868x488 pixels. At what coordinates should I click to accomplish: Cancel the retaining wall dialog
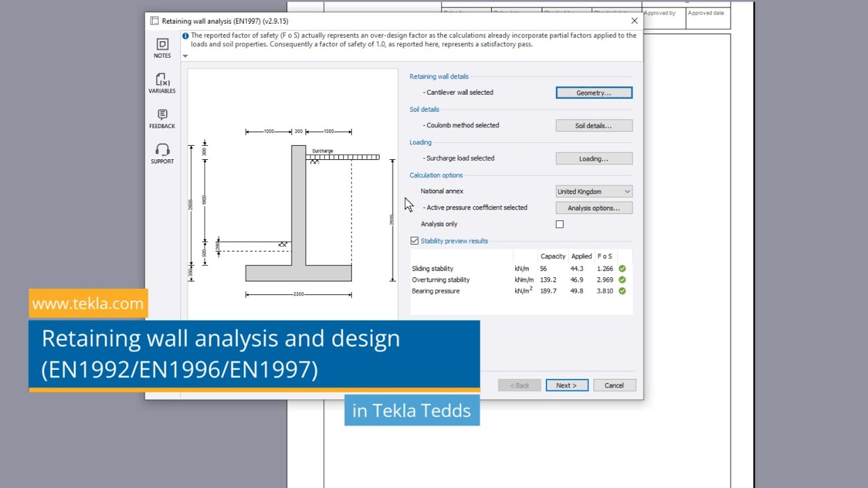coord(614,385)
